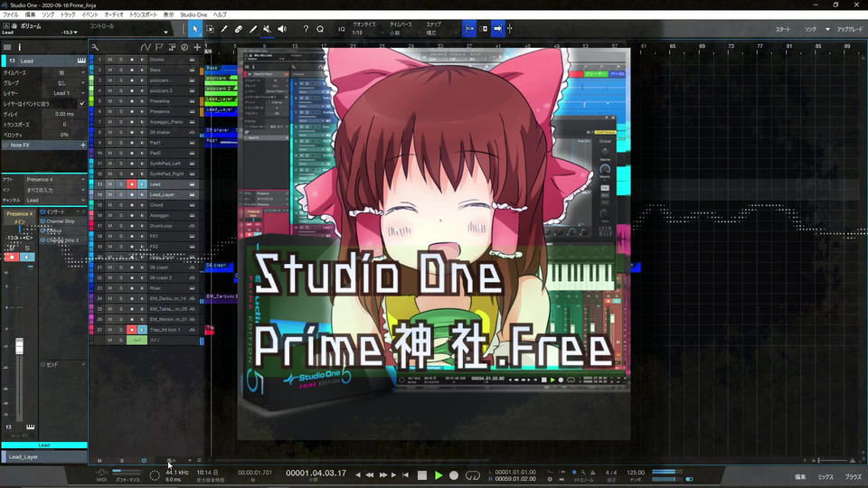
Task: Add a Note FX with plus icon
Action: coord(83,145)
